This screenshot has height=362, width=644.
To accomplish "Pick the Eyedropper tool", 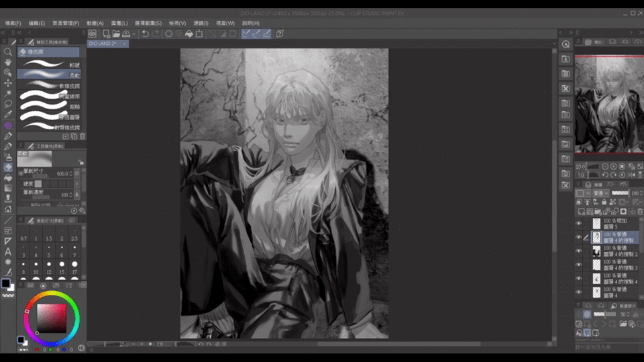I will (x=8, y=114).
